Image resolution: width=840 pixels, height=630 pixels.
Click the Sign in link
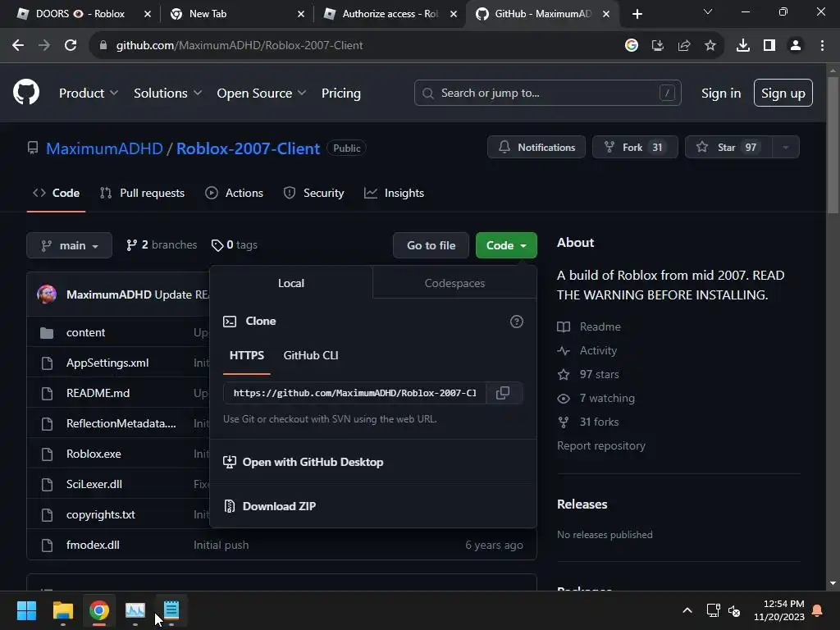[721, 94]
